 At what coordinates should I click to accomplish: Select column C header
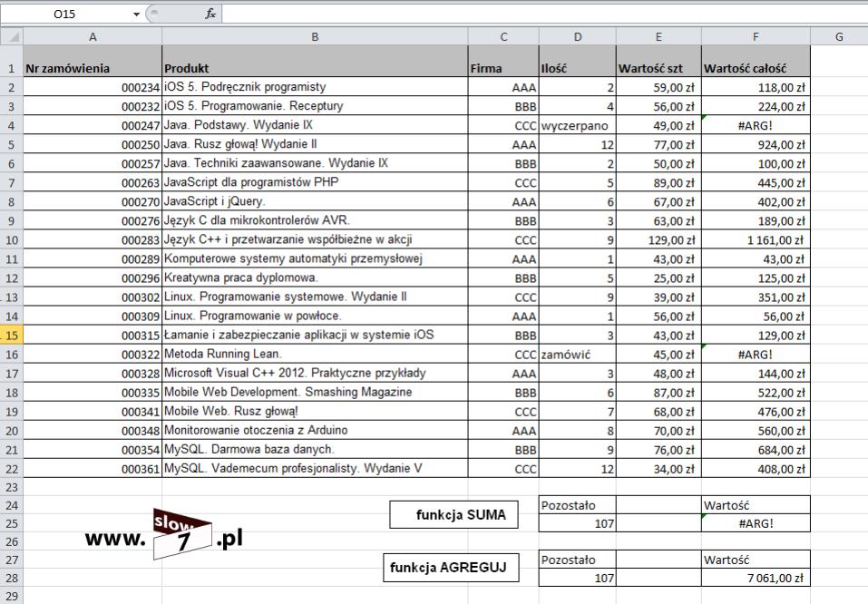[x=503, y=37]
